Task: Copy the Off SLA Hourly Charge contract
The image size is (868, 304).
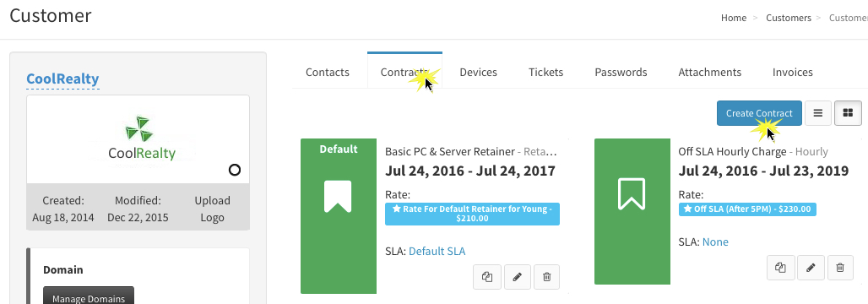Action: (781, 268)
